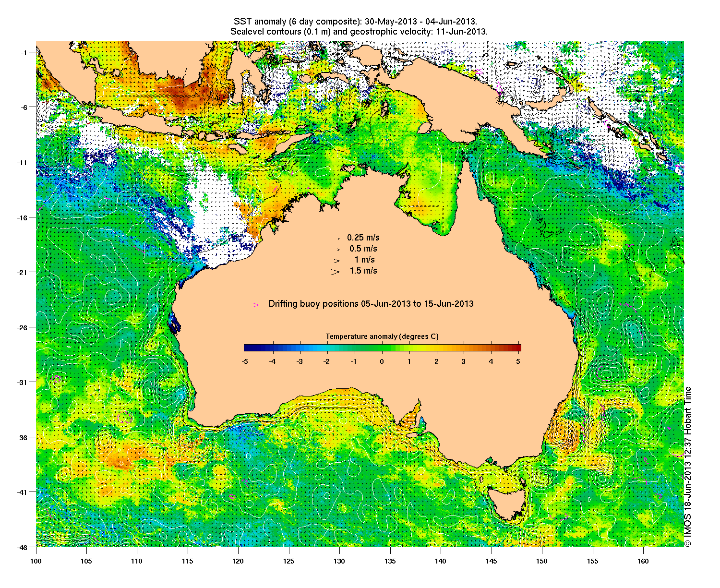
Task: Click the 1.5 m/s velocity legend label
Action: point(363,271)
